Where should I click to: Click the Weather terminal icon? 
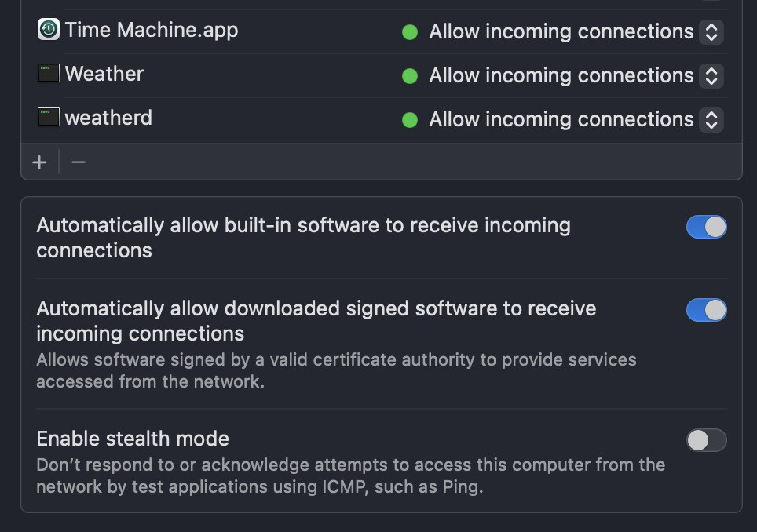point(49,74)
